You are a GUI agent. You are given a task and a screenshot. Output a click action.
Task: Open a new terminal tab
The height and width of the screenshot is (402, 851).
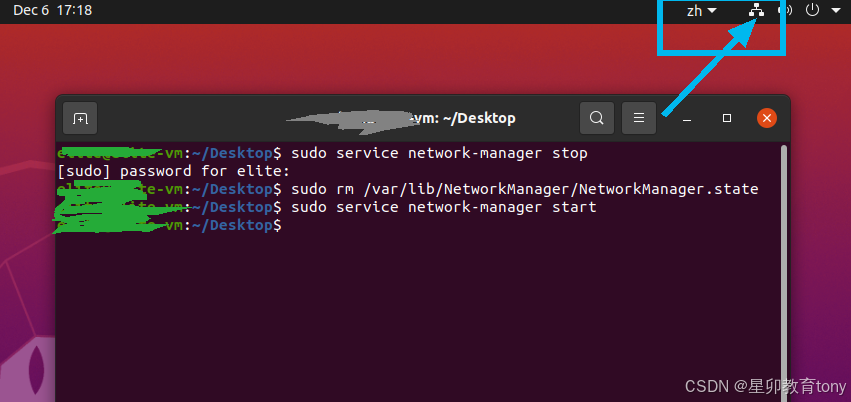coord(80,118)
